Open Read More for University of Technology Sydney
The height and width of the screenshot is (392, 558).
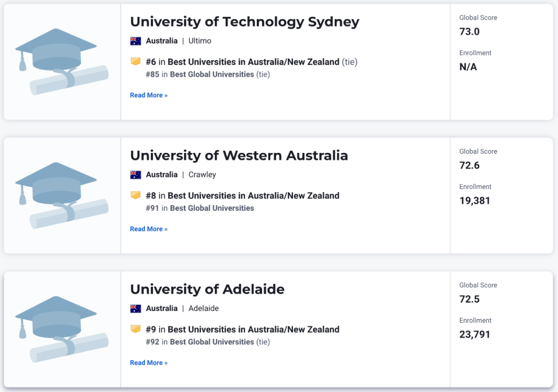pyautogui.click(x=149, y=96)
